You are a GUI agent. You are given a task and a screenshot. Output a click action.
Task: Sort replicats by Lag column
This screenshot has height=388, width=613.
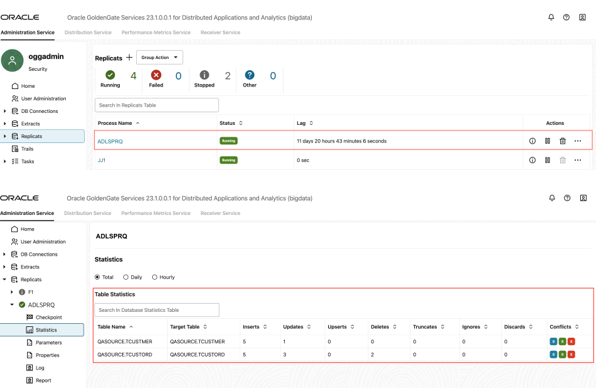311,123
